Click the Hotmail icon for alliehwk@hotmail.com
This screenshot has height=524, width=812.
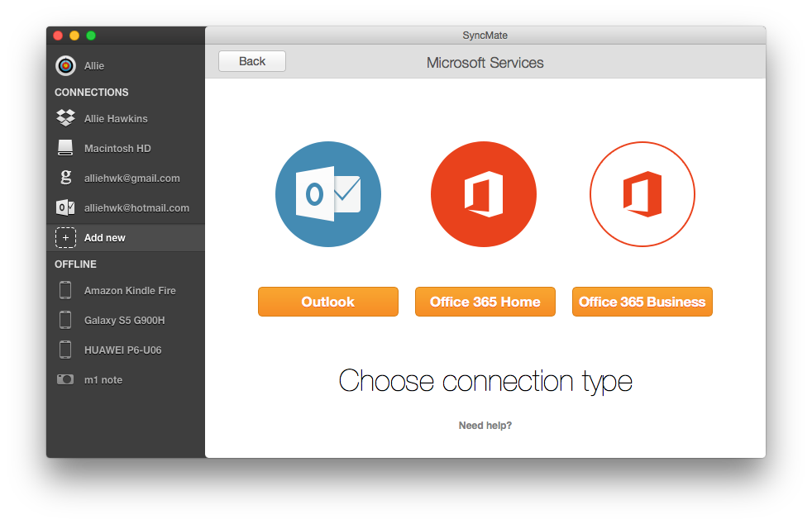64,207
